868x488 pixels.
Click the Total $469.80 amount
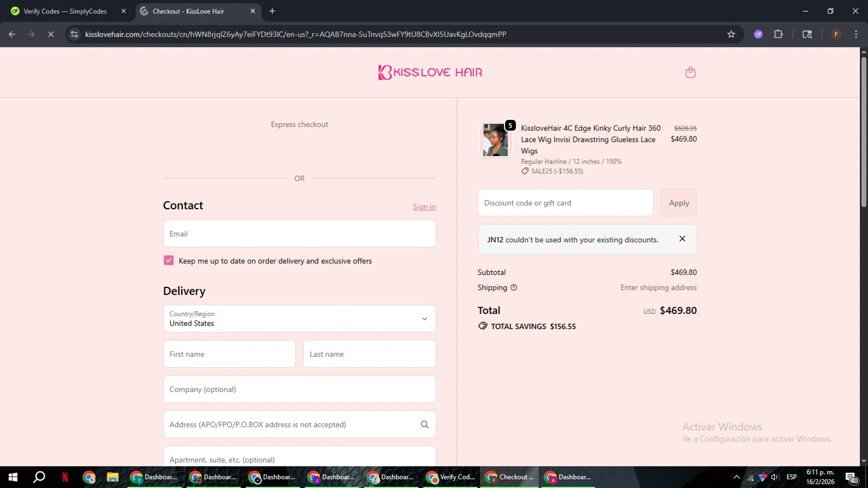click(678, 310)
